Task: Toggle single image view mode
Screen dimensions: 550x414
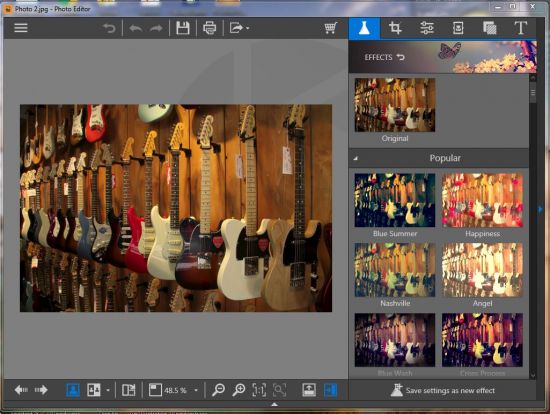Action: point(73,390)
